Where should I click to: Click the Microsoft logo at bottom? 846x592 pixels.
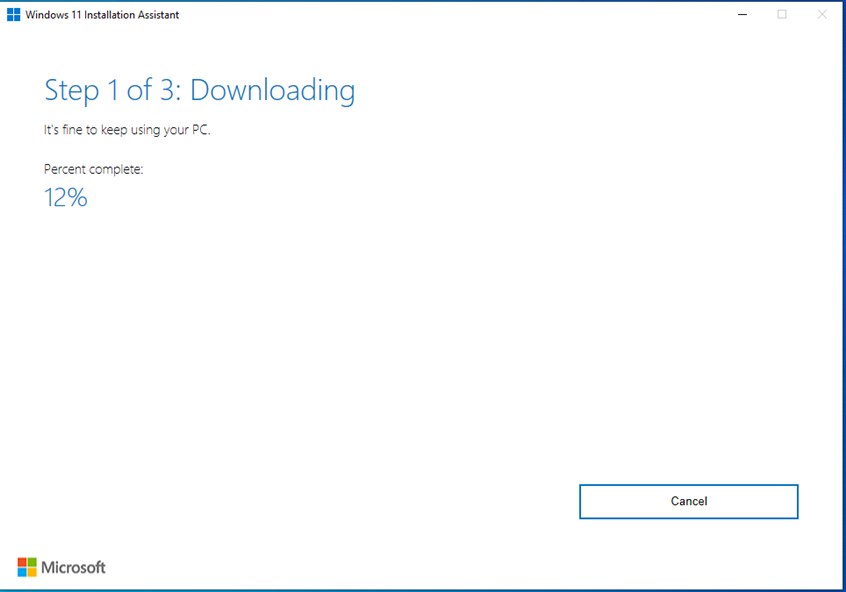point(62,567)
